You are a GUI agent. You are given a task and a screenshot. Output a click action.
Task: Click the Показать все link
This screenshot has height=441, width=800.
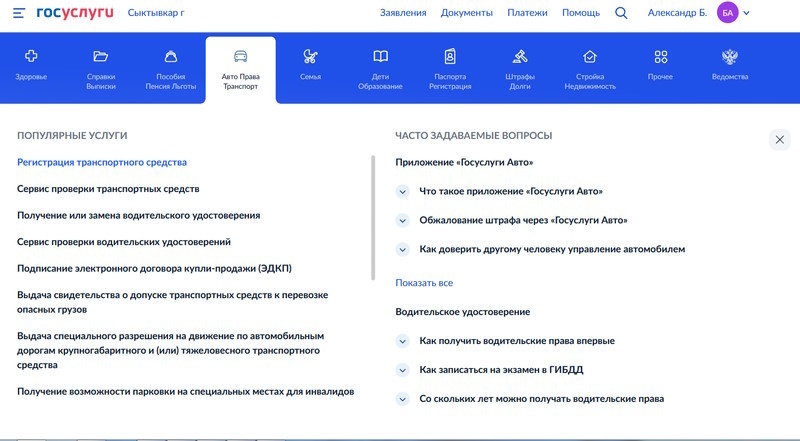pos(424,283)
